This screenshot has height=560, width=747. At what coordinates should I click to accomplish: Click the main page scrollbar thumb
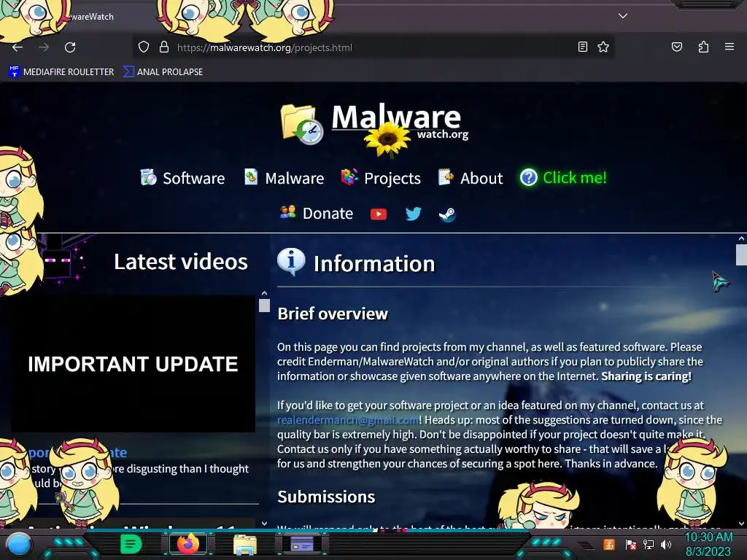coord(741,254)
